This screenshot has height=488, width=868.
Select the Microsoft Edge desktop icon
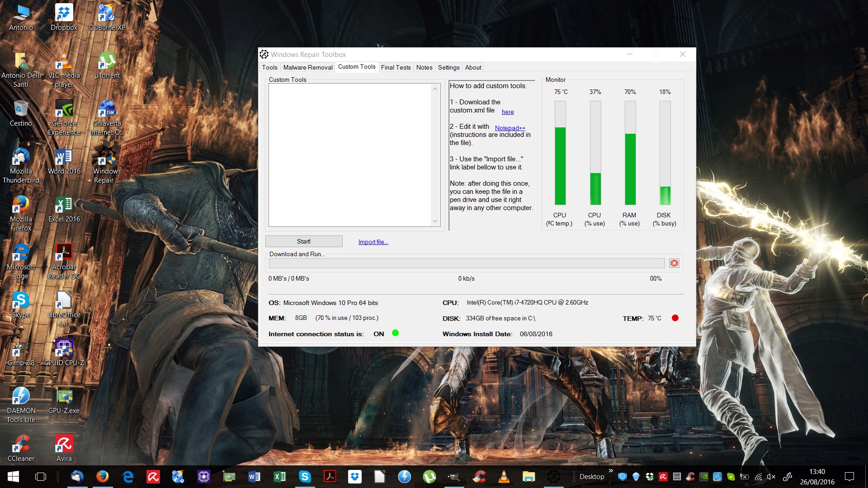point(21,262)
